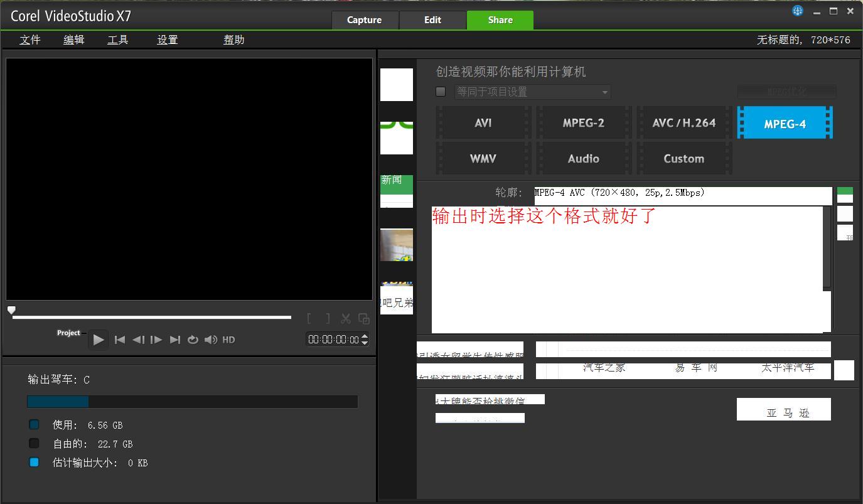The height and width of the screenshot is (504, 863).
Task: Click the 自由的 color swatch
Action: (34, 444)
